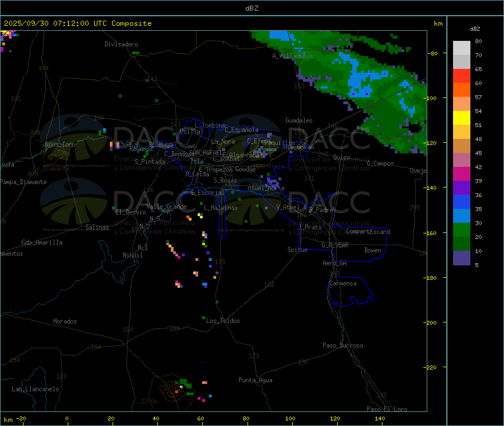This screenshot has height=426, width=504.
Task: Select the orange 60 dBZ legend swatch
Action: pyautogui.click(x=461, y=90)
